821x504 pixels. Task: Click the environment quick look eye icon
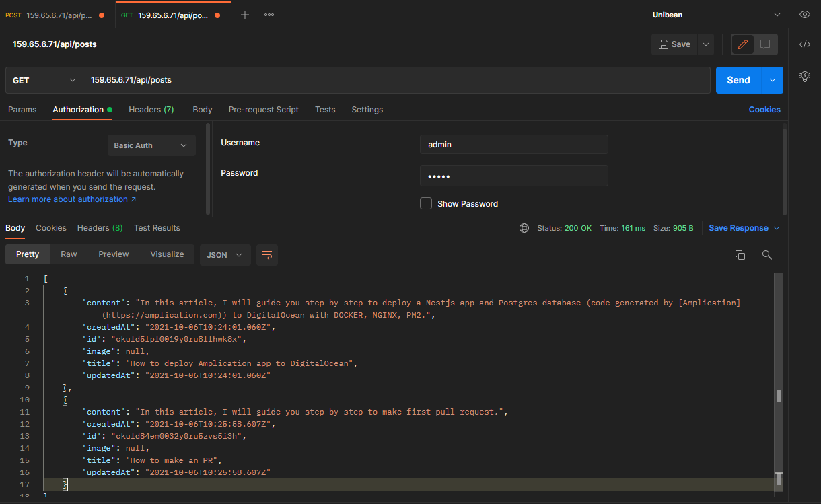(x=804, y=15)
